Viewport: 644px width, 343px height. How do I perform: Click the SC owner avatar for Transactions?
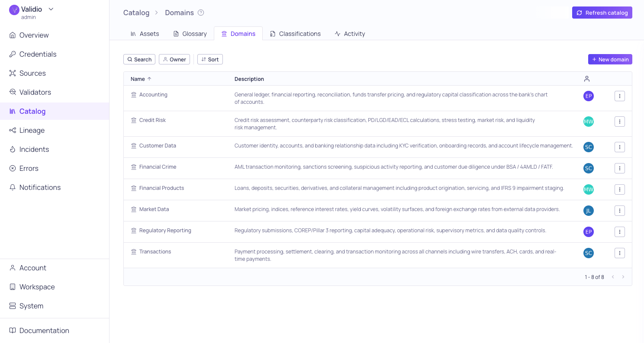pos(589,253)
